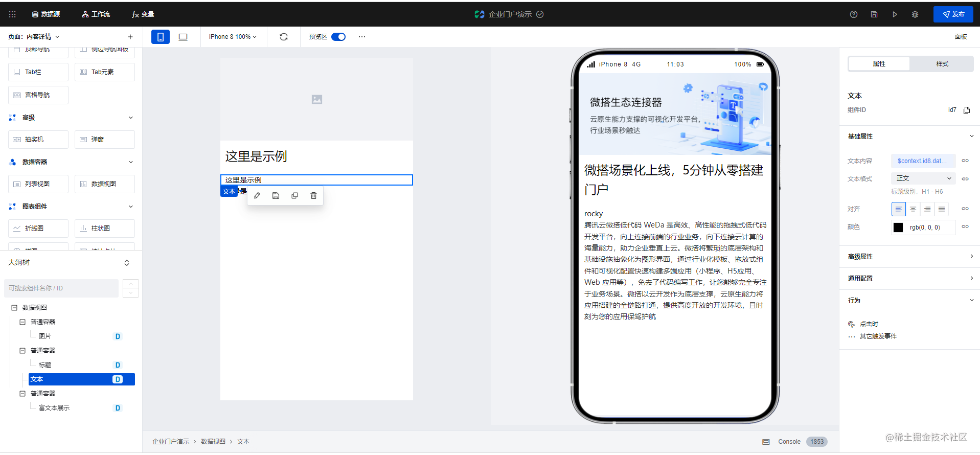
Task: Collapse the 基础属性 section
Action: click(972, 136)
